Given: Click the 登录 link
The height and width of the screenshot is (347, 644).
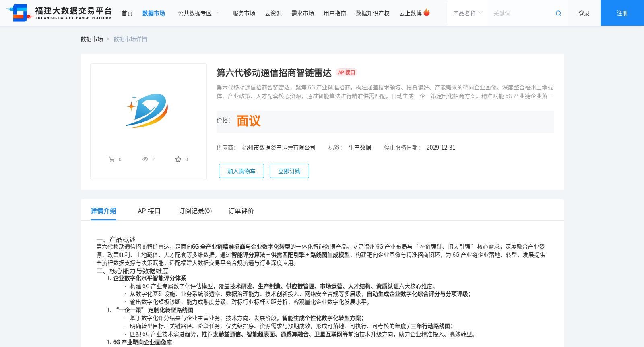Looking at the screenshot, I should (584, 13).
